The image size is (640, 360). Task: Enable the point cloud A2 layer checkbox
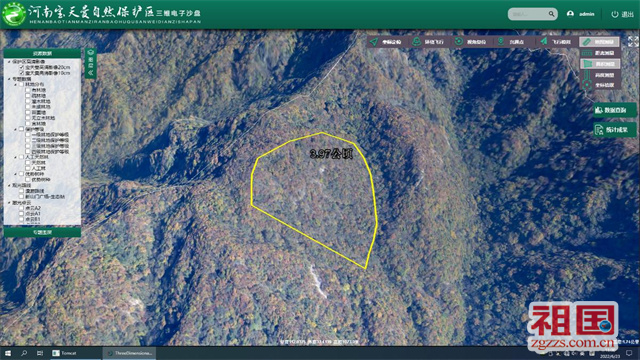[21, 208]
